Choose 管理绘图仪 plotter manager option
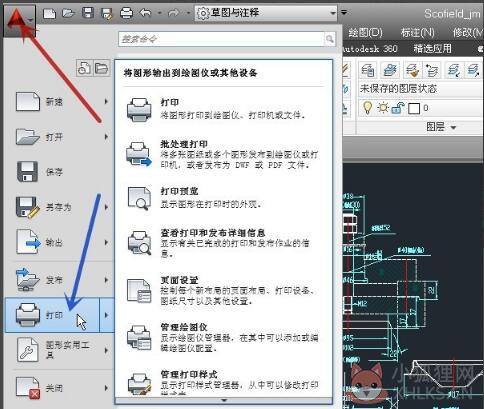The width and height of the screenshot is (484, 409). [x=223, y=337]
